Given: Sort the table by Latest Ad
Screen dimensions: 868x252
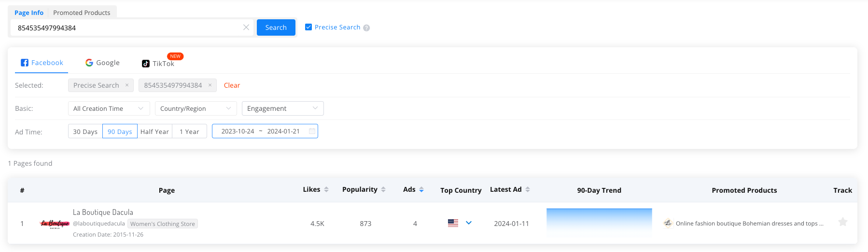Looking at the screenshot, I should (x=528, y=190).
